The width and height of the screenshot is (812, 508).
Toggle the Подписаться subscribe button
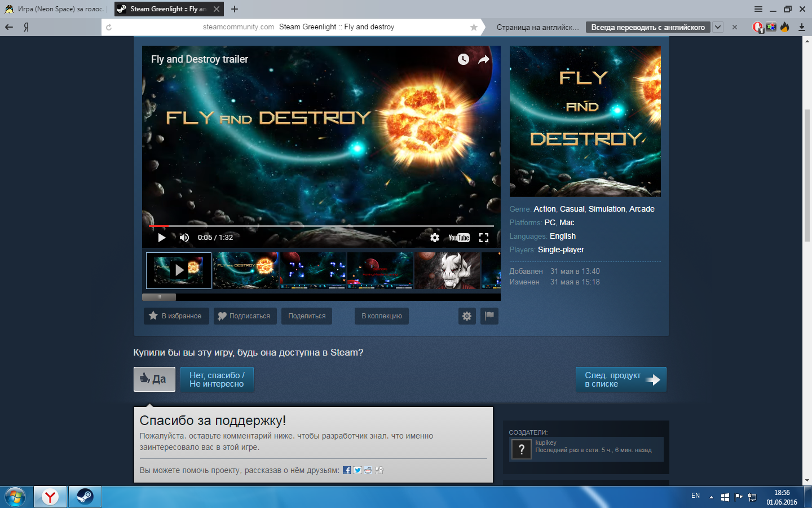pyautogui.click(x=244, y=316)
